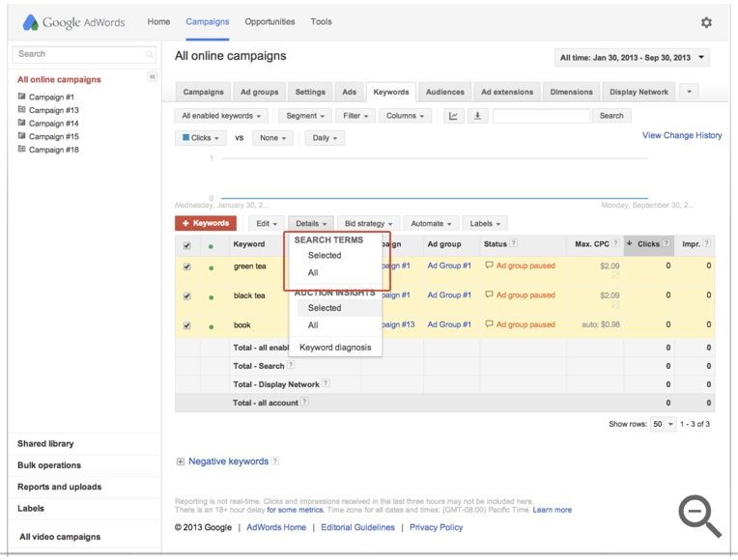The height and width of the screenshot is (560, 738).
Task: Click the green status dot for black tea
Action: click(x=211, y=297)
